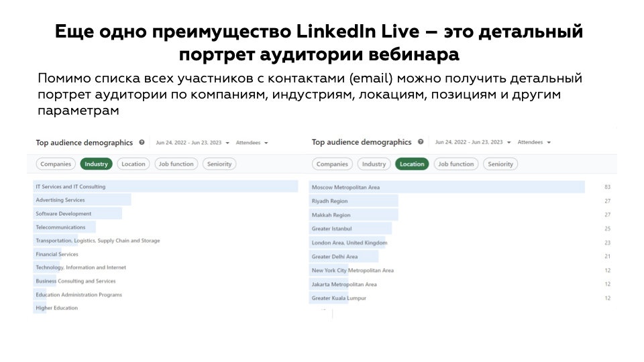This screenshot has height=362, width=644.
Task: Open right panel Attendees dropdown
Action: pyautogui.click(x=534, y=142)
